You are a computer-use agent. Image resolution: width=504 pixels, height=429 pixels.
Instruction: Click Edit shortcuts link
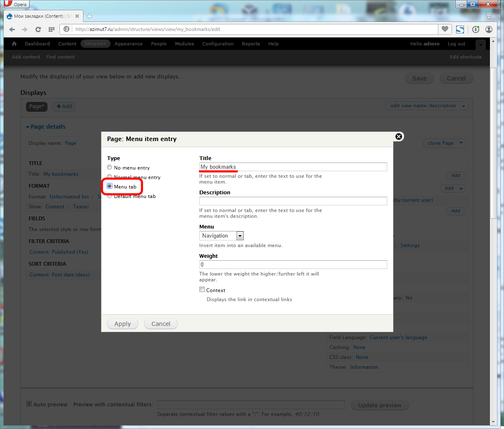tap(466, 57)
